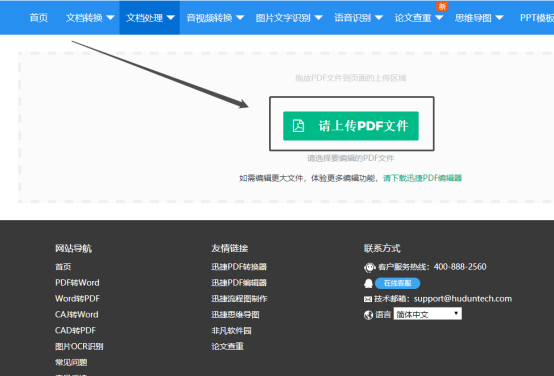Click the 请下载迅捷PDF编辑器 download link
This screenshot has height=376, width=554.
(x=422, y=178)
